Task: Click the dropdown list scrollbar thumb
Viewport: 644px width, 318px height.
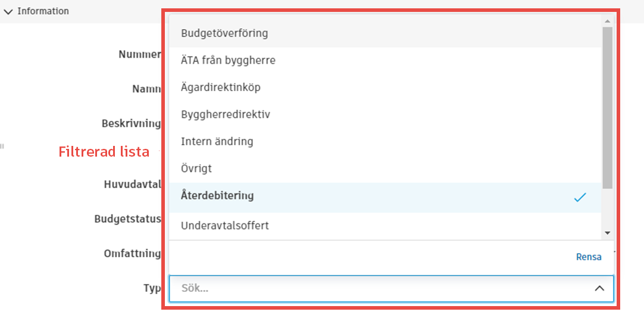Action: [x=607, y=107]
